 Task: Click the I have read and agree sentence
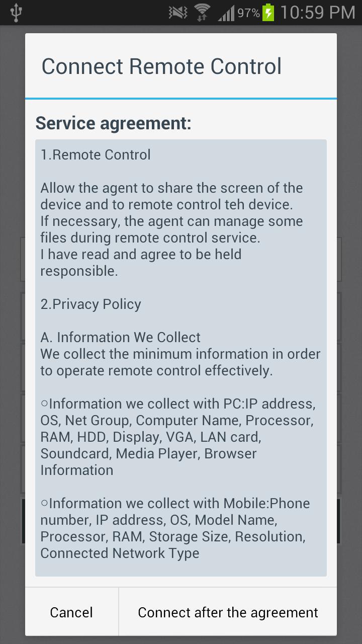point(141,263)
